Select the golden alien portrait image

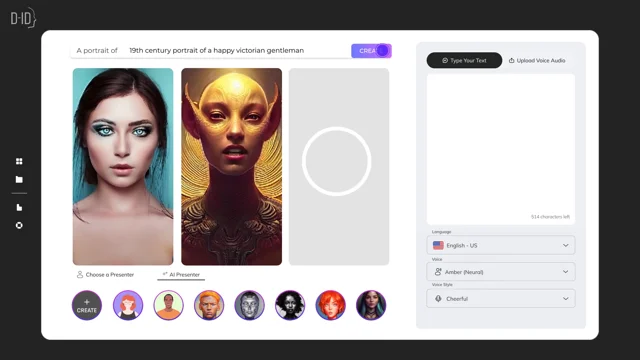(231, 167)
